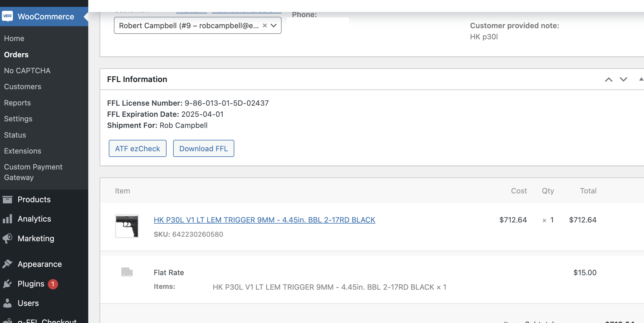Click the Flat Rate $15.00 amount

point(585,273)
